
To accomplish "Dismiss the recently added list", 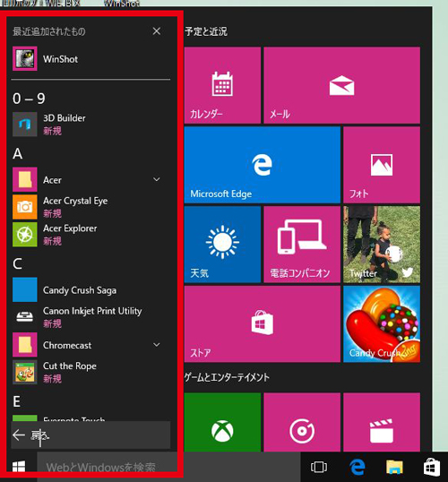I will pos(157,31).
